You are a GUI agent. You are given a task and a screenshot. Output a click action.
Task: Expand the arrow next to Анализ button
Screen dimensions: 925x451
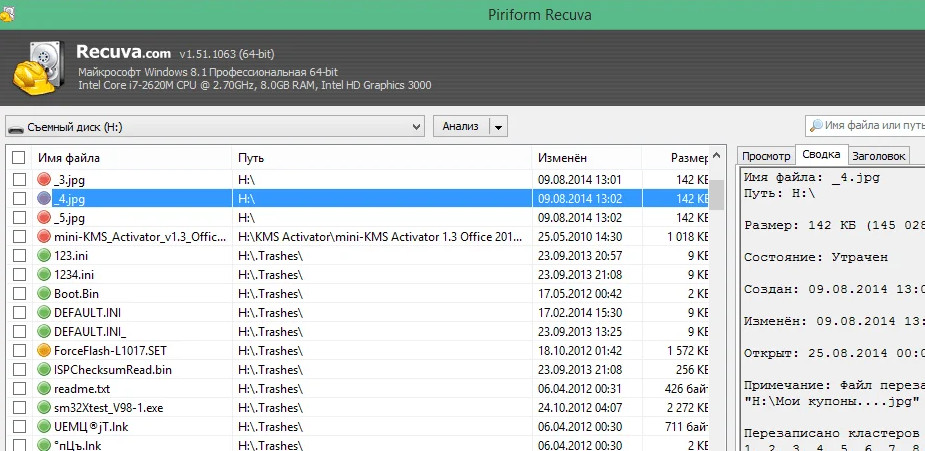point(498,127)
